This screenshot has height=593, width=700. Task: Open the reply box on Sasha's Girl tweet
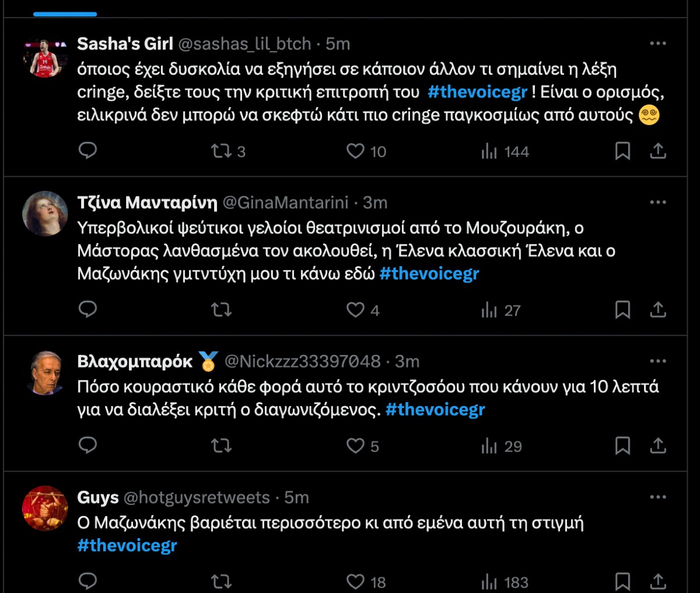click(x=87, y=151)
